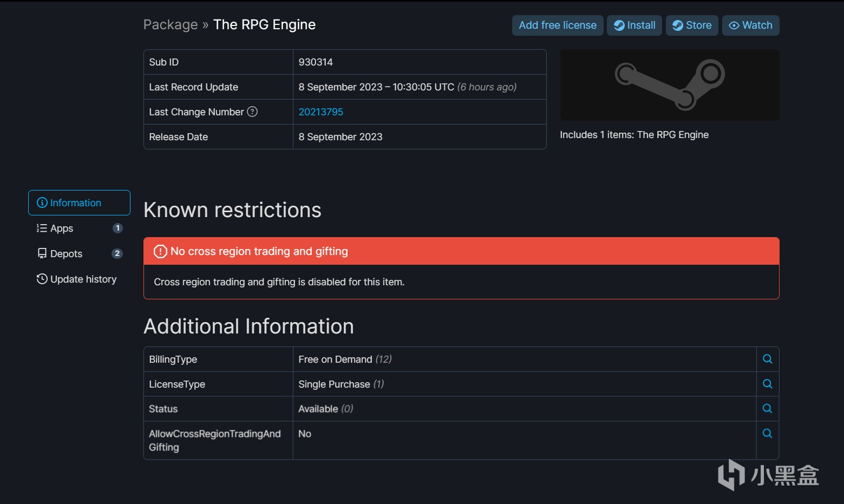Click the LicenseType label
The width and height of the screenshot is (844, 504).
click(x=177, y=384)
